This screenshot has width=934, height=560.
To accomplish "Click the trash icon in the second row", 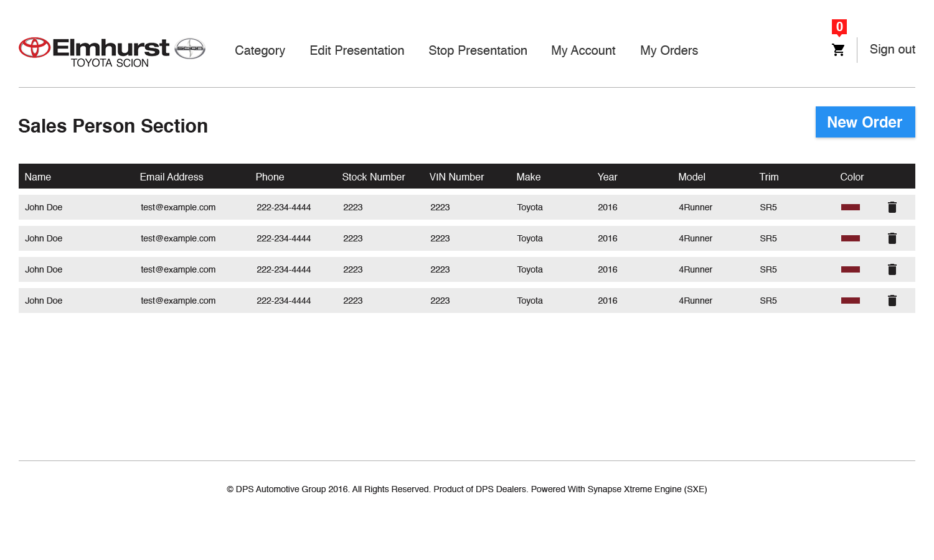I will [x=892, y=238].
